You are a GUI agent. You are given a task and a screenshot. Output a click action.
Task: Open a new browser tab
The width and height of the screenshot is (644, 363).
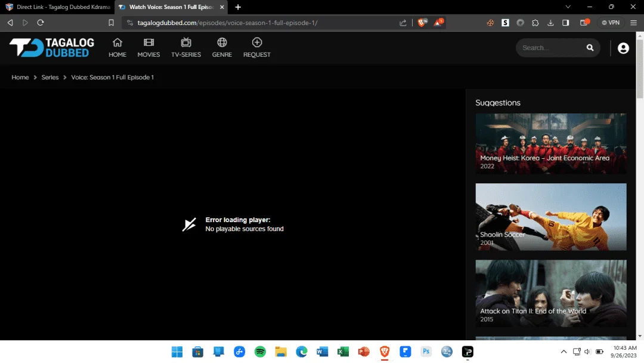238,7
